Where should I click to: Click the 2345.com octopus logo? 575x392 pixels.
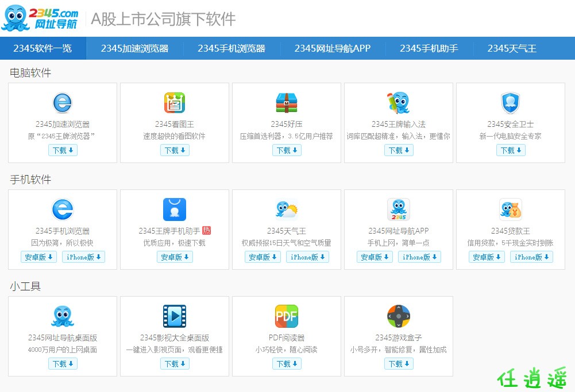pos(40,18)
